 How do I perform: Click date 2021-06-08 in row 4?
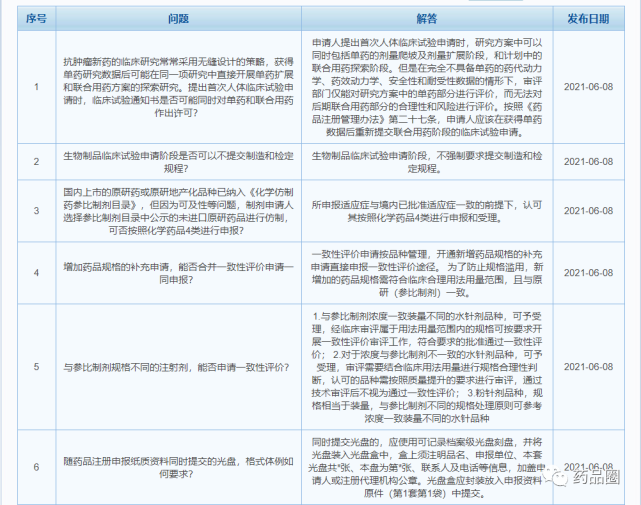click(589, 273)
